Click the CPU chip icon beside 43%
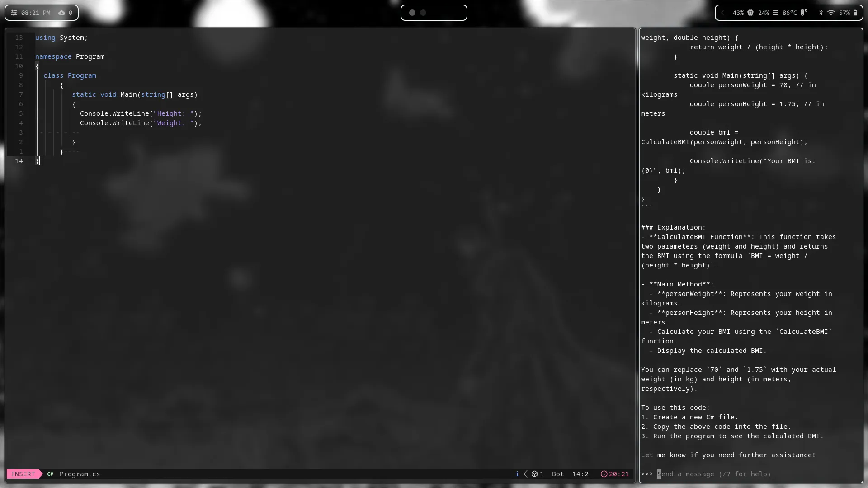This screenshot has width=868, height=488. pos(750,13)
